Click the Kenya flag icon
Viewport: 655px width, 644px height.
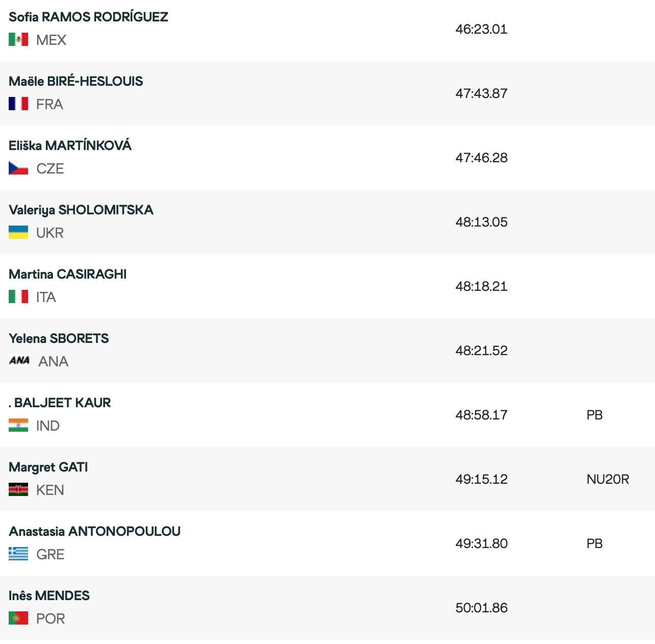pos(18,489)
